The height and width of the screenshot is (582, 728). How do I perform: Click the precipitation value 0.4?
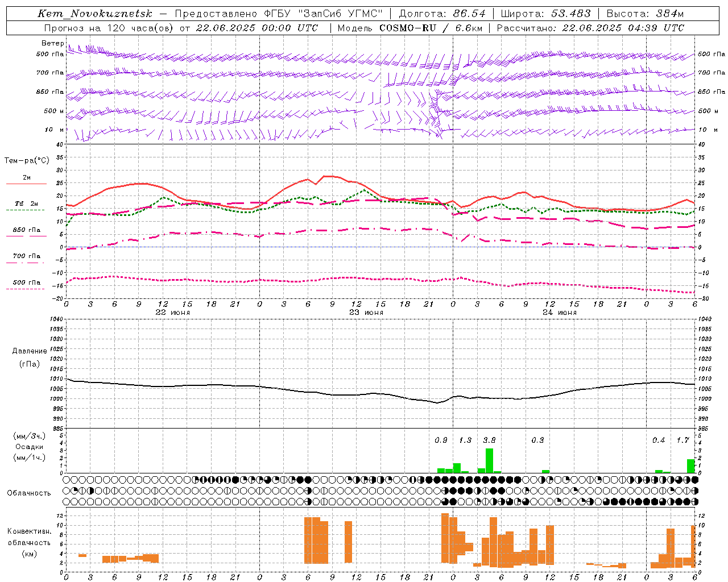[x=659, y=440]
